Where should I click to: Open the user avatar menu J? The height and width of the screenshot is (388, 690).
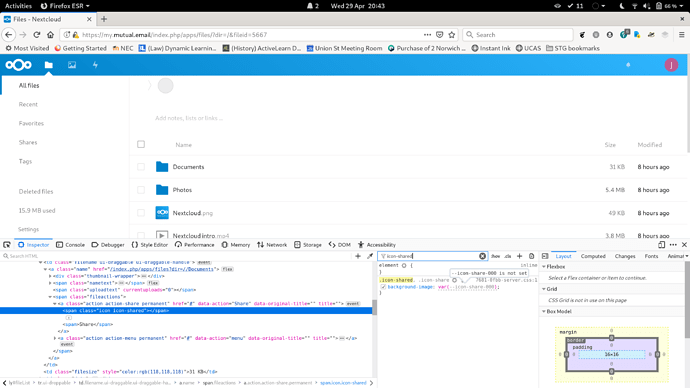(x=671, y=65)
